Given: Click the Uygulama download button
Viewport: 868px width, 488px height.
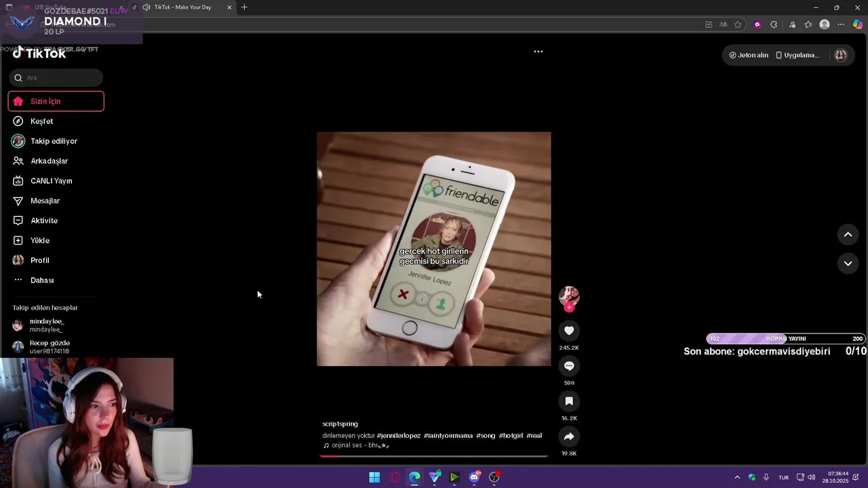Looking at the screenshot, I should tap(797, 55).
